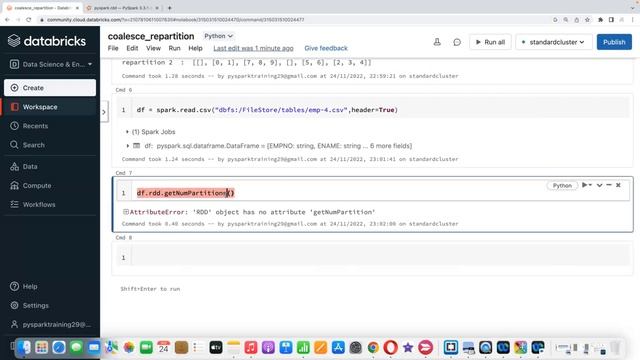
Task: Expand the AttributeError traceback
Action: click(126, 212)
